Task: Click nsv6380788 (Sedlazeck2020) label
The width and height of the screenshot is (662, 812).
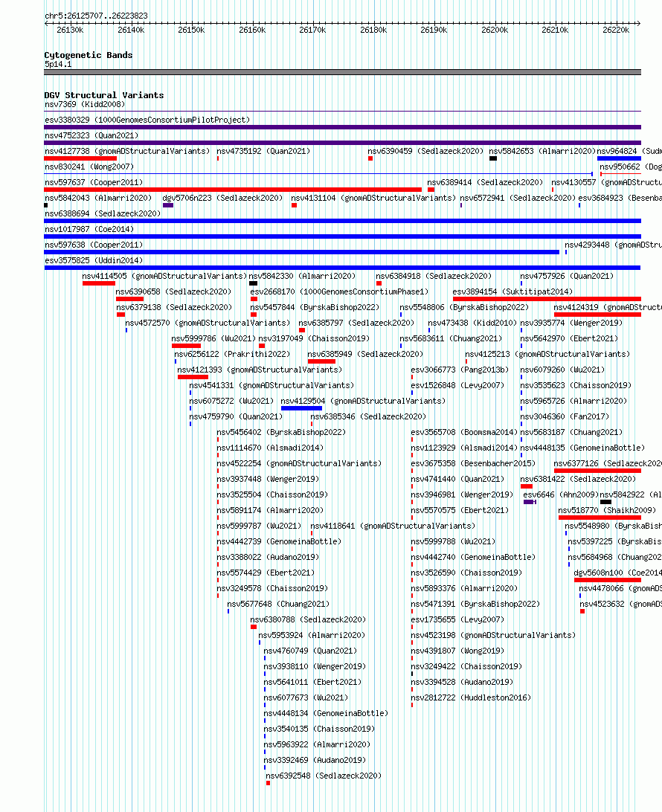Action: (308, 619)
